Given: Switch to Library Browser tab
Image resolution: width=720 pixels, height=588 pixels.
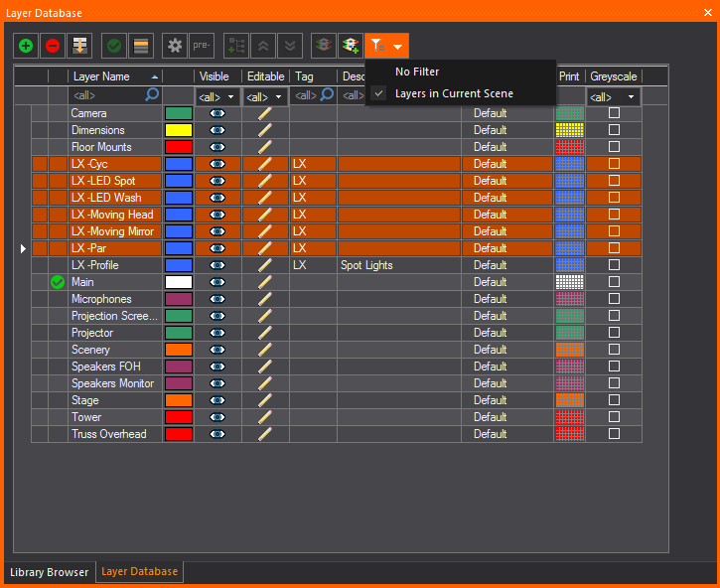Looking at the screenshot, I should pyautogui.click(x=49, y=572).
